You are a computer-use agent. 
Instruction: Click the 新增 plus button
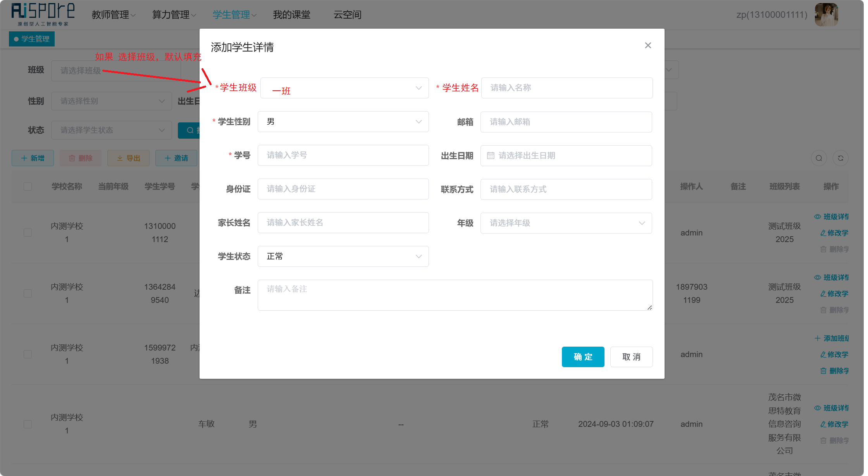(x=33, y=158)
